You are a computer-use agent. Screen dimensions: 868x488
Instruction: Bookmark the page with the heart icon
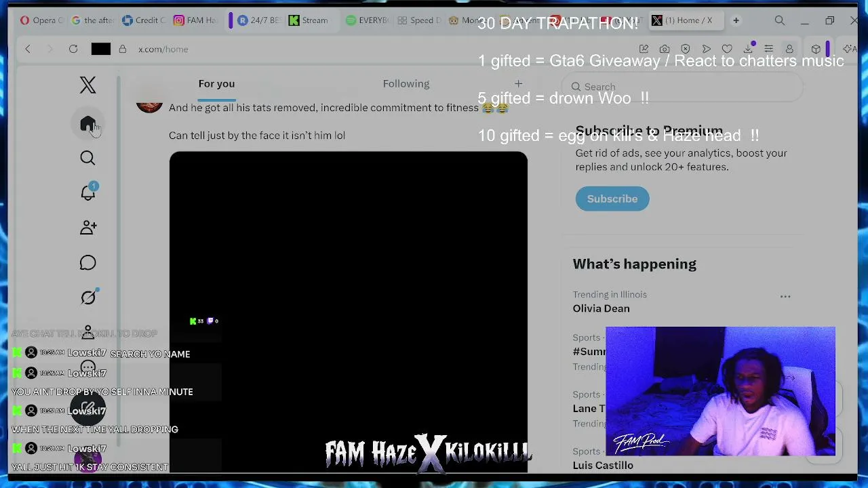click(727, 49)
